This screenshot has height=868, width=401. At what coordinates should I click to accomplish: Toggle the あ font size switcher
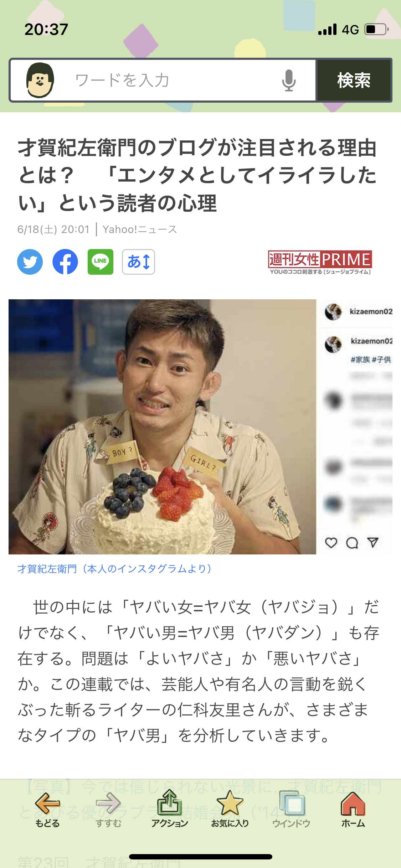coord(138,262)
